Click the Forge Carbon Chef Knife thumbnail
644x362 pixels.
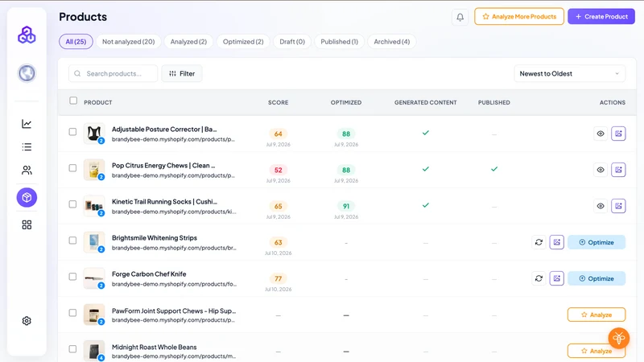tap(94, 278)
